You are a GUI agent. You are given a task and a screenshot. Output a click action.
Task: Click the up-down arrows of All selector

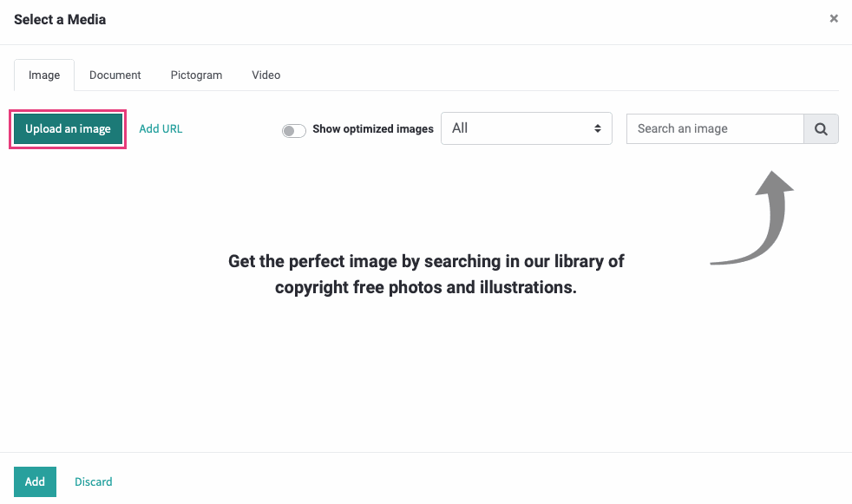pos(598,128)
